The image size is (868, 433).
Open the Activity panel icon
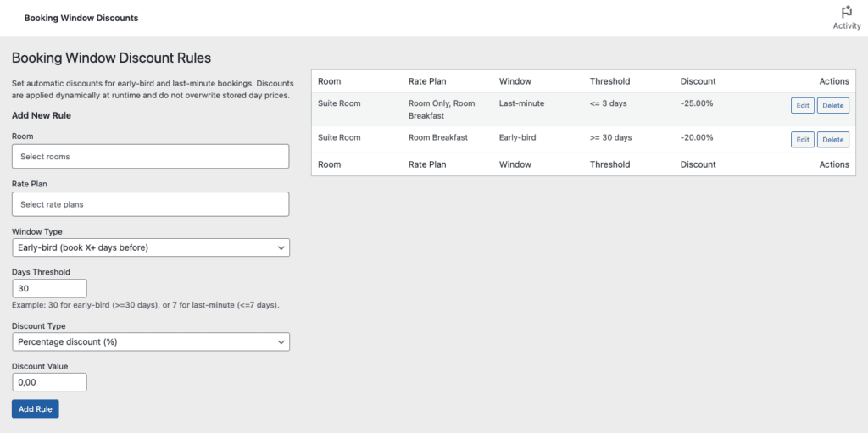pos(846,17)
